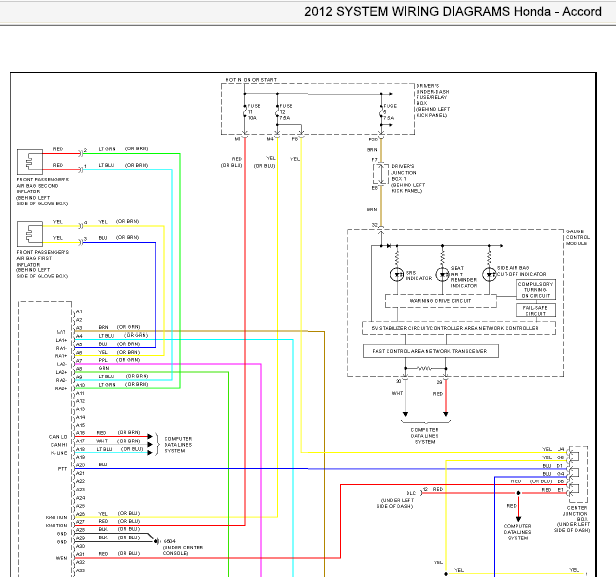Click the M1 connector terminal under Fuse 11
The height and width of the screenshot is (577, 616).
coord(245,136)
